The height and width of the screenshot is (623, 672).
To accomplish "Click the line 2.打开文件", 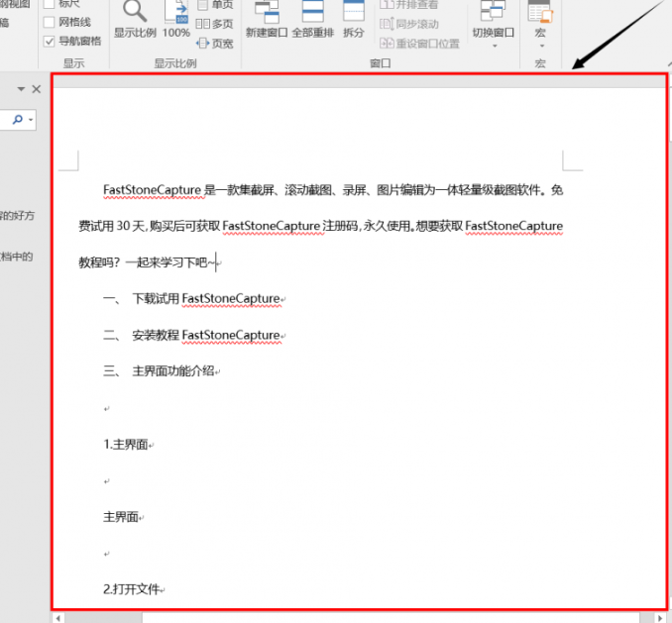I will tap(133, 589).
